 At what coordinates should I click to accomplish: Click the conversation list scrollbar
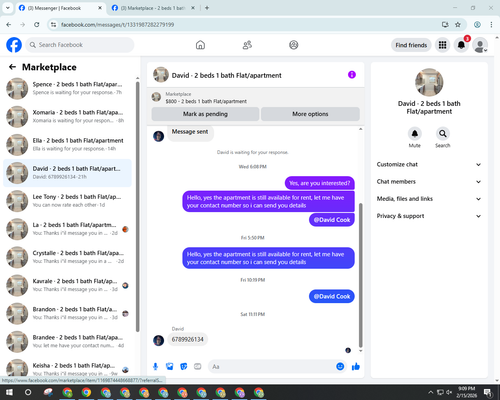pos(137,207)
